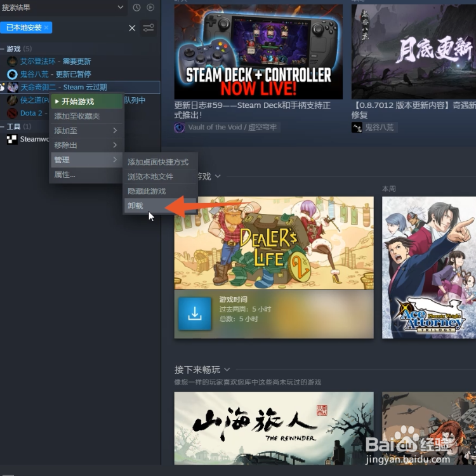Click the Steamworks checkered icon
Viewport: 476px width, 476px height.
click(x=12, y=140)
